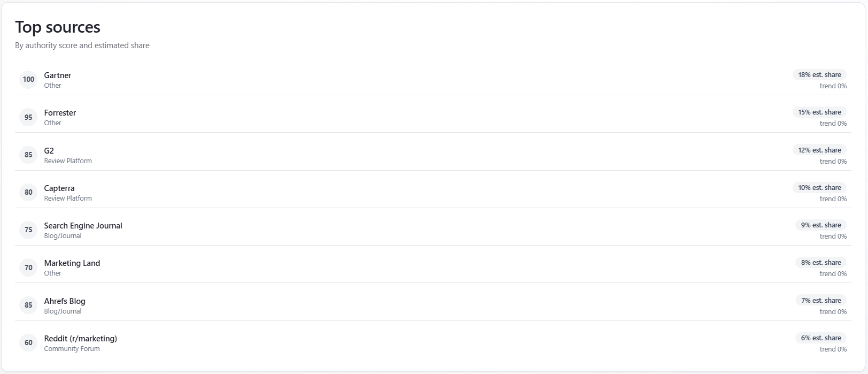
Task: Click Ahrefs Blog's authority score badge
Action: click(x=28, y=305)
